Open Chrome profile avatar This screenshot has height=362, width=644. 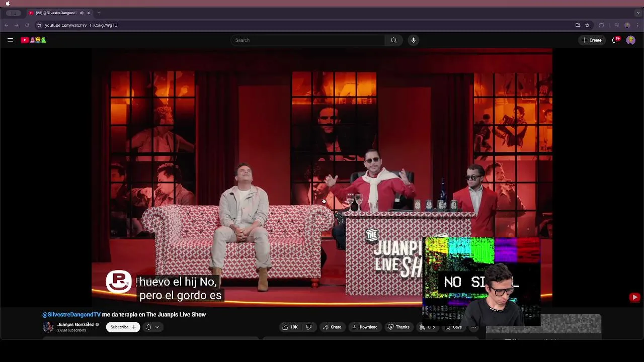(x=627, y=25)
